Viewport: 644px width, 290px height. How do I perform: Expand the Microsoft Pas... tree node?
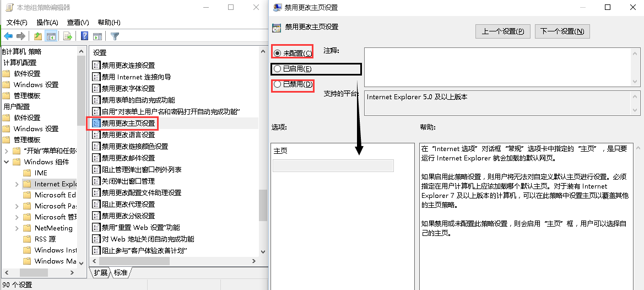tap(17, 206)
